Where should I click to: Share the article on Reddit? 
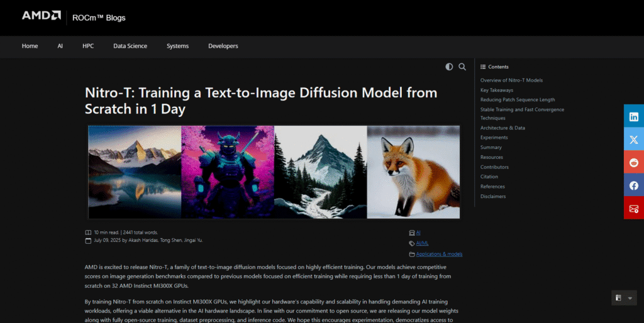634,163
